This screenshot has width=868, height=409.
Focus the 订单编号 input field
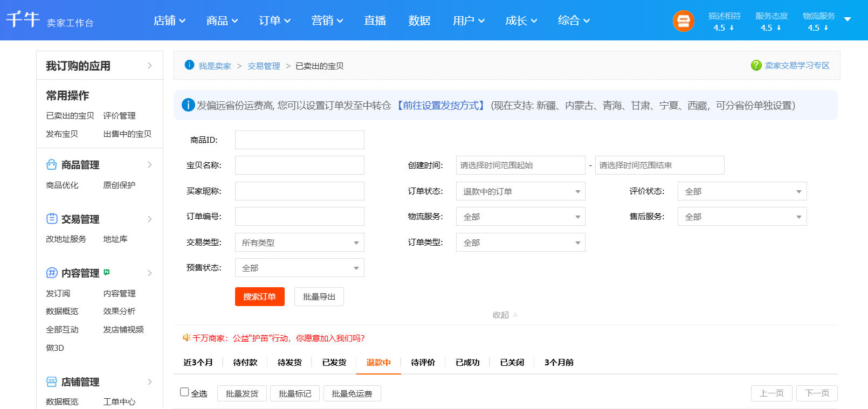tap(299, 216)
